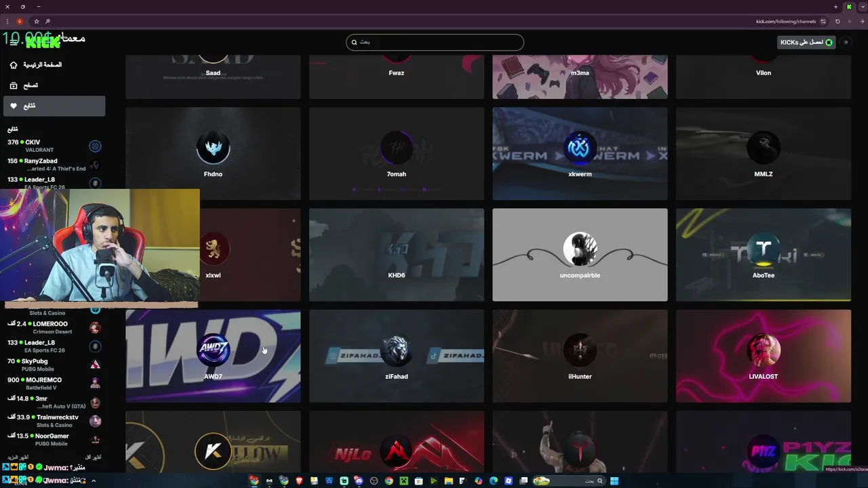Open the xkwerm channel card
The width and height of the screenshot is (868, 488).
click(x=580, y=154)
